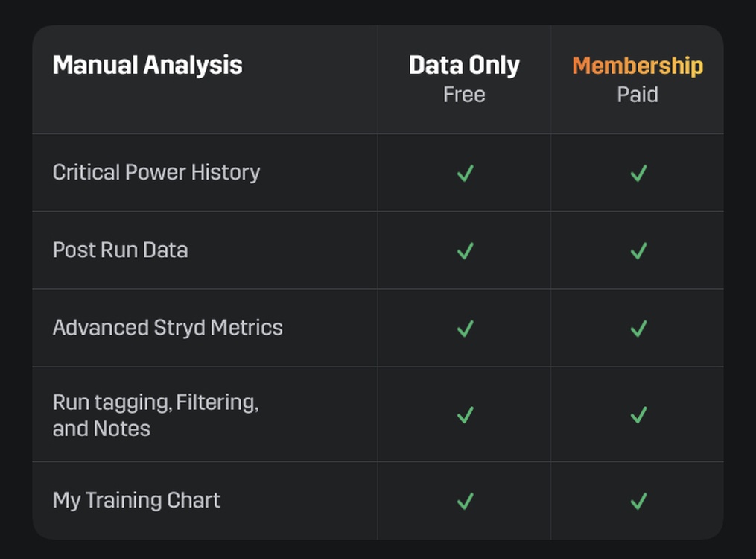Click the Manual Analysis heading
The image size is (756, 559).
147,65
